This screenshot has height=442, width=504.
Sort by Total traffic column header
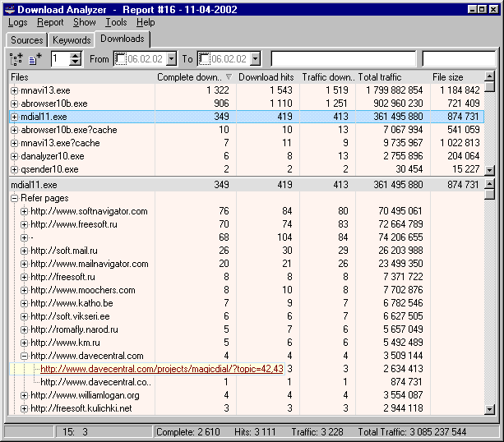click(393, 77)
